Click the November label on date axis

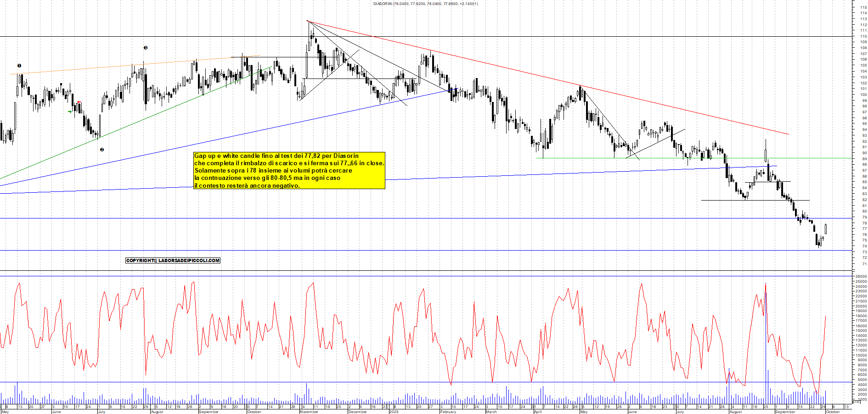(x=309, y=412)
